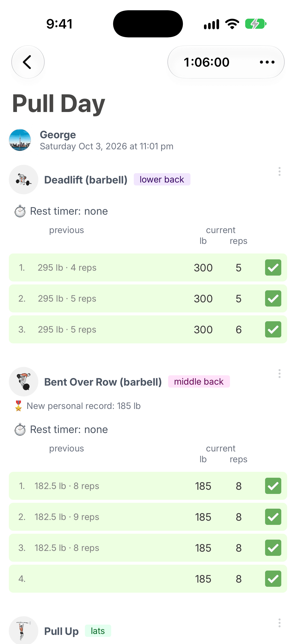Edit Deadlift set 3 reps field
The image size is (296, 644).
(x=239, y=330)
